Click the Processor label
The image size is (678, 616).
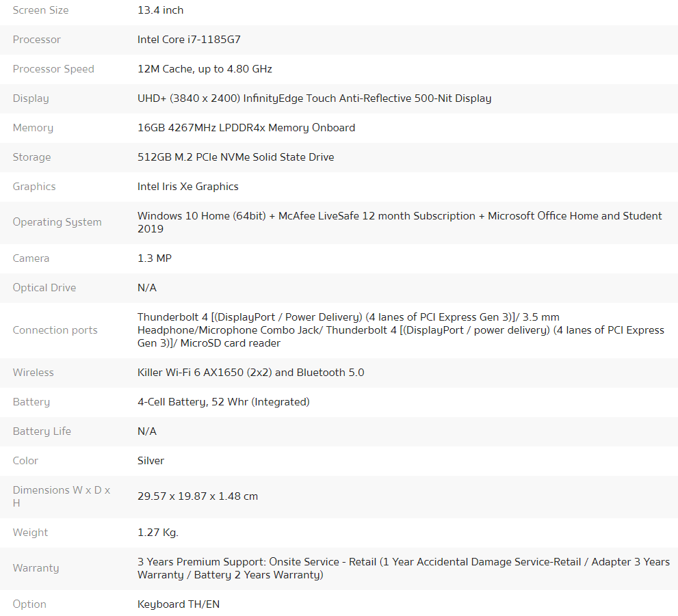click(x=37, y=40)
